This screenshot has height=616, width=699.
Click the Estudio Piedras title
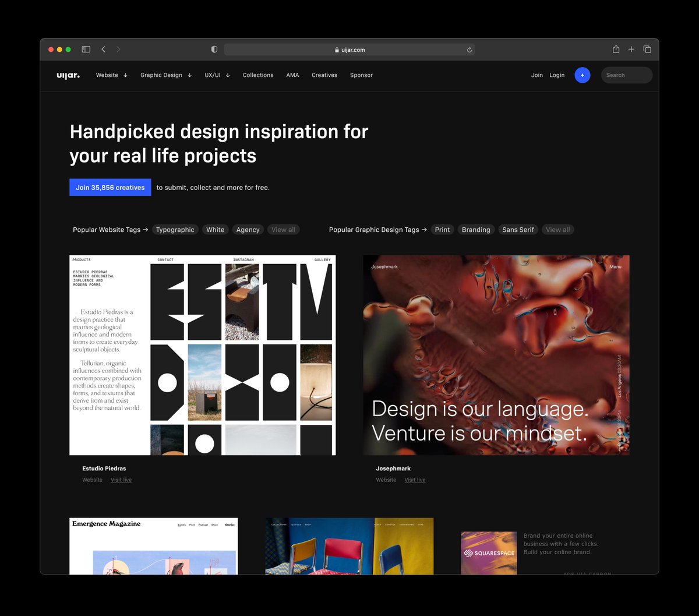pyautogui.click(x=104, y=469)
